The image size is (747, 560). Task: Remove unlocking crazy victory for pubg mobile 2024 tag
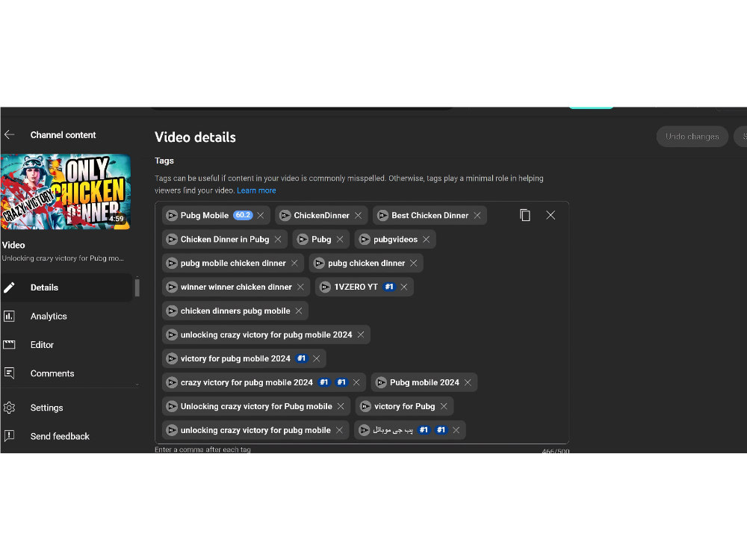(x=361, y=335)
